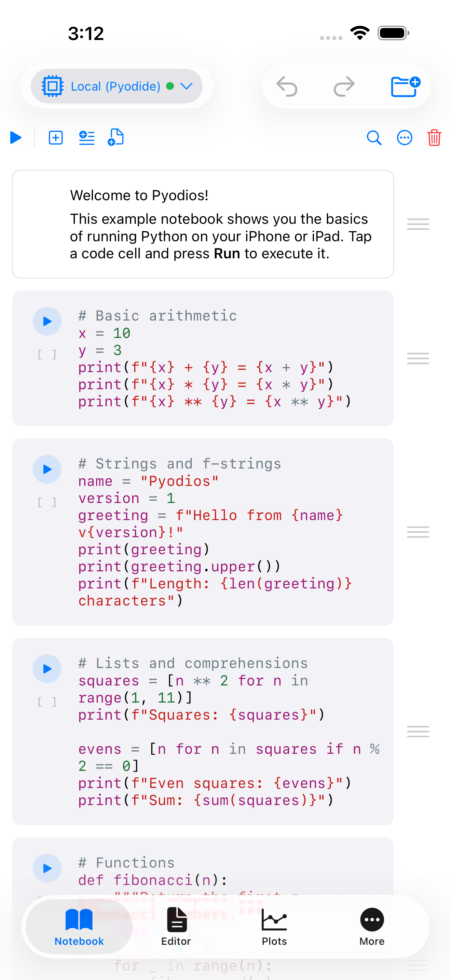The image size is (451, 980).
Task: Undo the last action
Action: [287, 86]
